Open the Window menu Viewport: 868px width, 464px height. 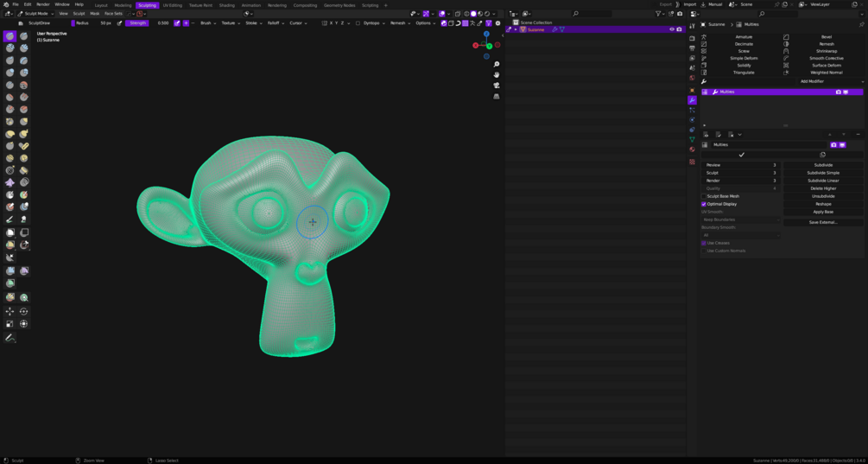coord(62,4)
